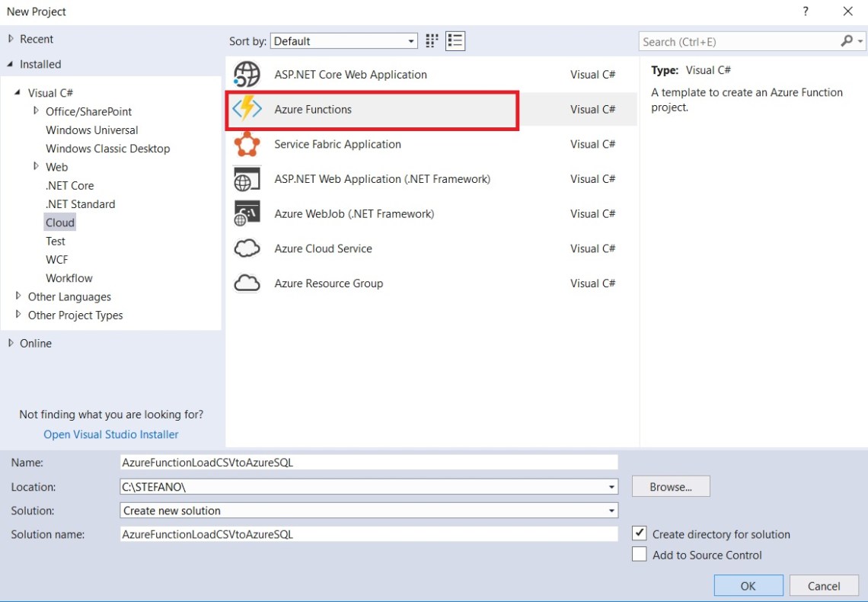Click the OK button
This screenshot has width=868, height=602.
pyautogui.click(x=748, y=585)
